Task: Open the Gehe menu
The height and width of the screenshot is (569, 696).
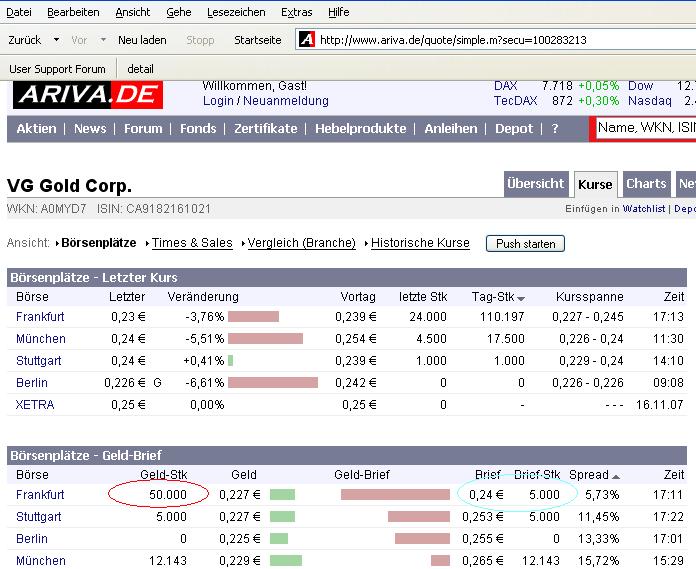Action: [179, 12]
